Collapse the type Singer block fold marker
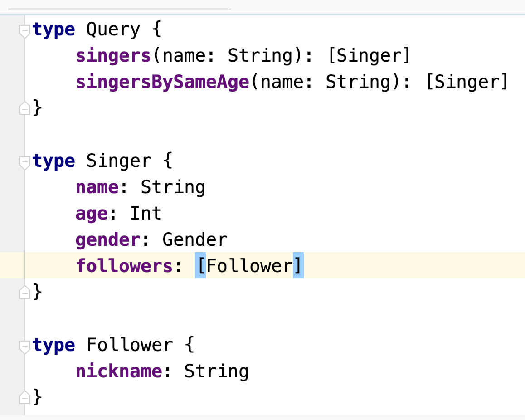 click(x=25, y=163)
